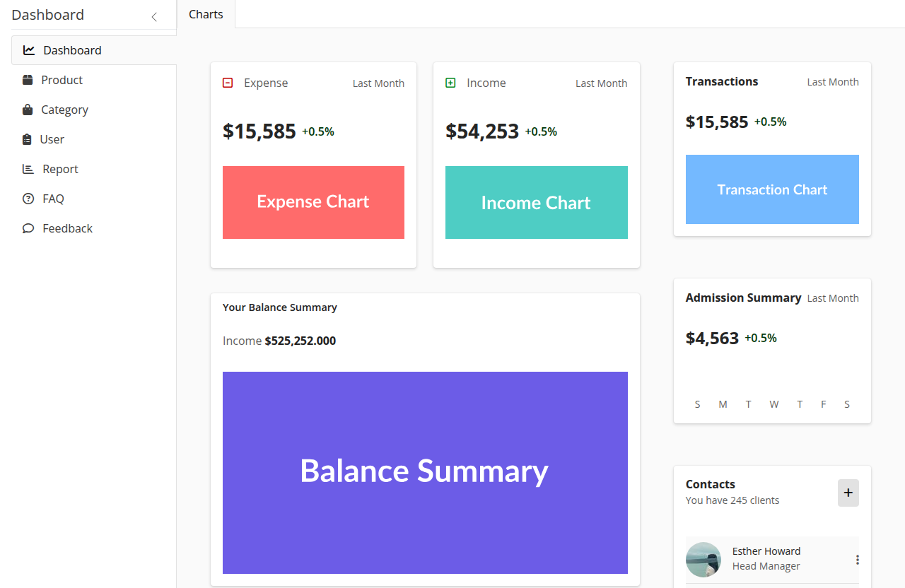Click the green plus icon beside Income

click(450, 83)
